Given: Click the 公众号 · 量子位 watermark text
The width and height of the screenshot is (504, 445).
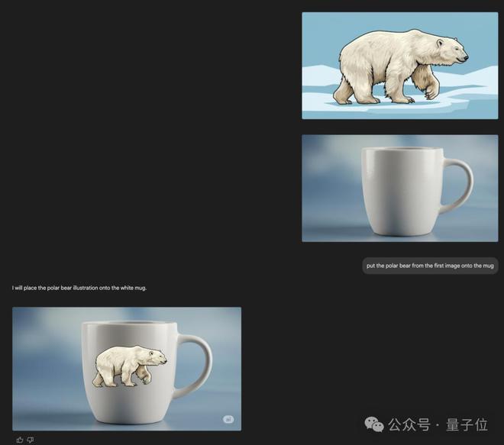Looking at the screenshot, I should (438, 424).
